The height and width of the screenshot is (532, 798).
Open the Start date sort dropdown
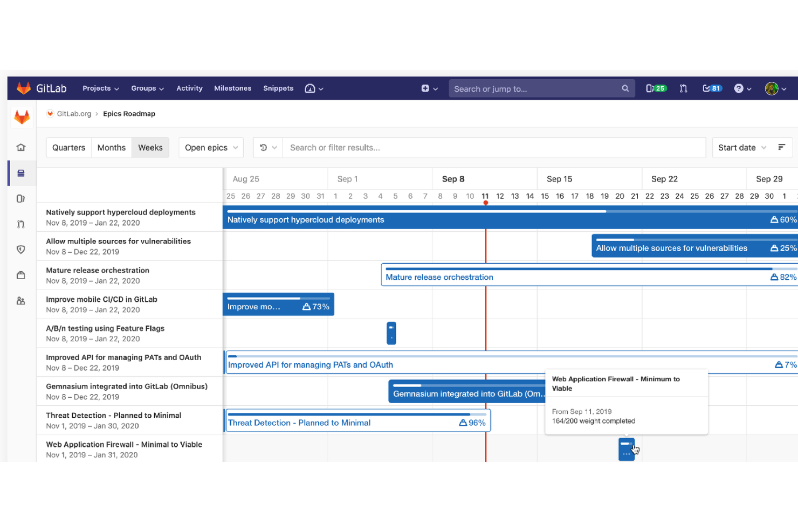coord(741,148)
